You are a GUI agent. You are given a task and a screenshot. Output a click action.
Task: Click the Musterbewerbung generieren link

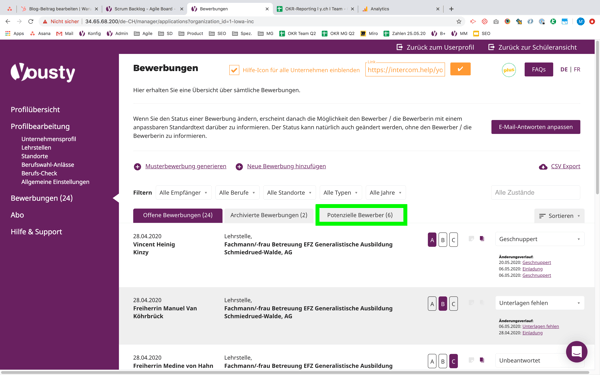(x=186, y=166)
